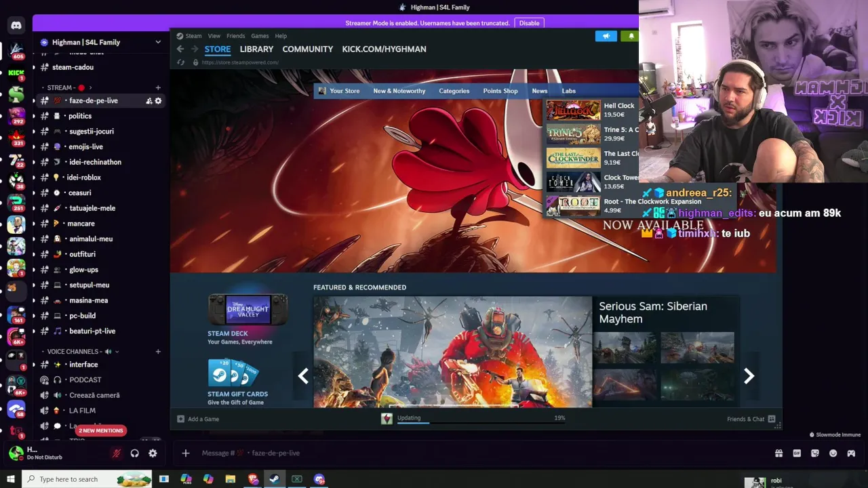
Task: Open Games menu in Steam
Action: point(260,36)
